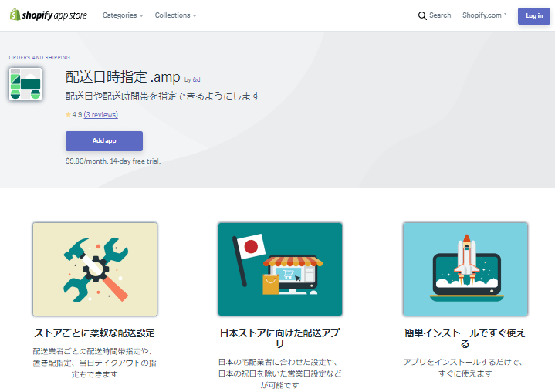Click the ORDERS AND SHIPPING category link

tap(39, 57)
